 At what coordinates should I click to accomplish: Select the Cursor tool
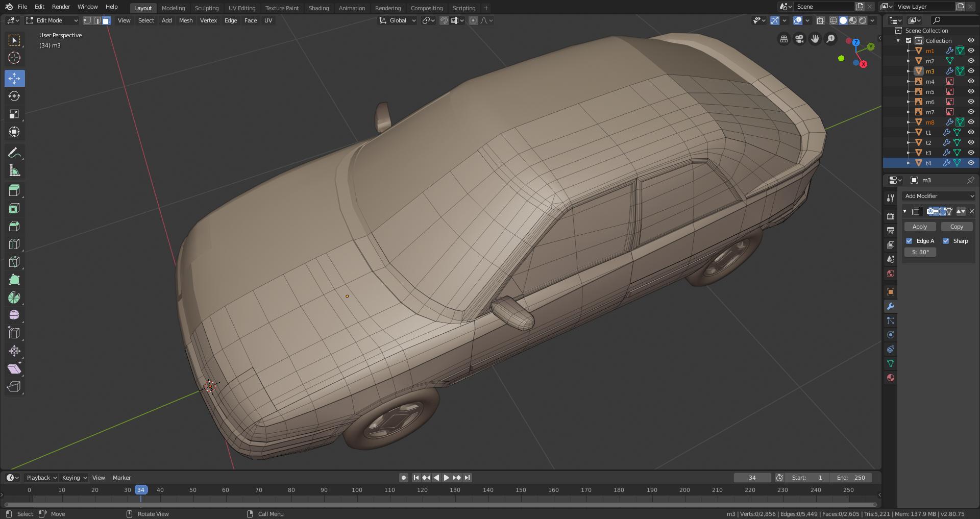click(x=14, y=58)
